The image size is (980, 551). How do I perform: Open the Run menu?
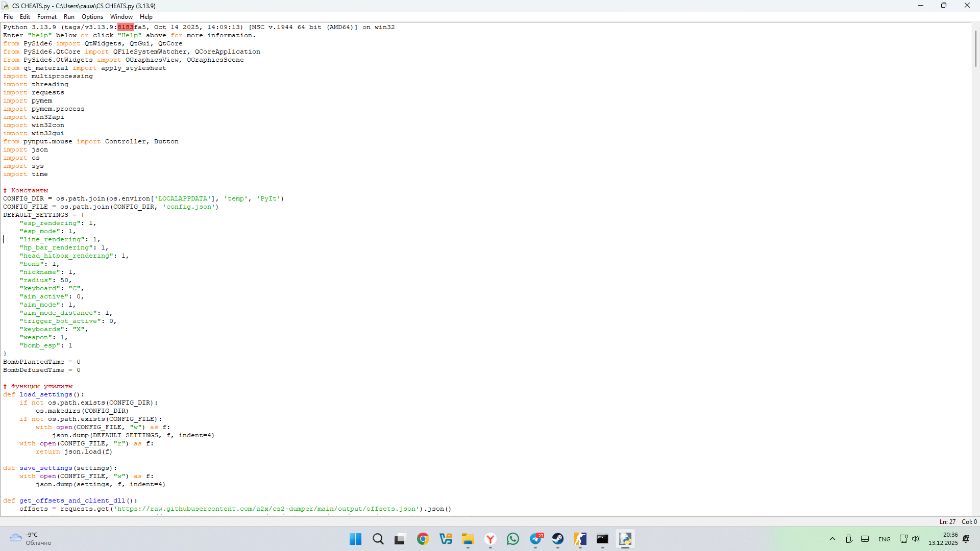click(69, 17)
